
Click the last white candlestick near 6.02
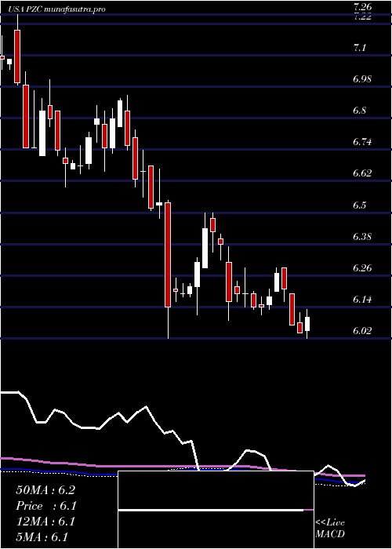pyautogui.click(x=307, y=324)
